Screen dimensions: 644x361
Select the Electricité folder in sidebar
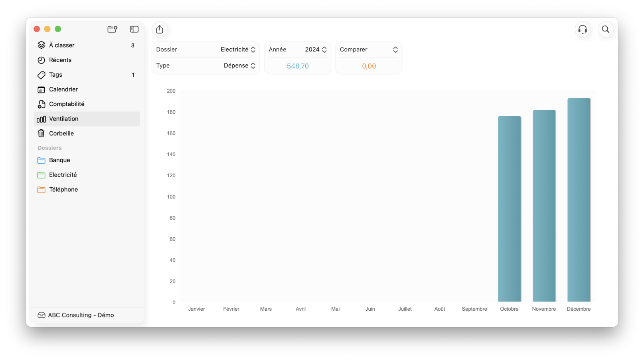[x=63, y=175]
